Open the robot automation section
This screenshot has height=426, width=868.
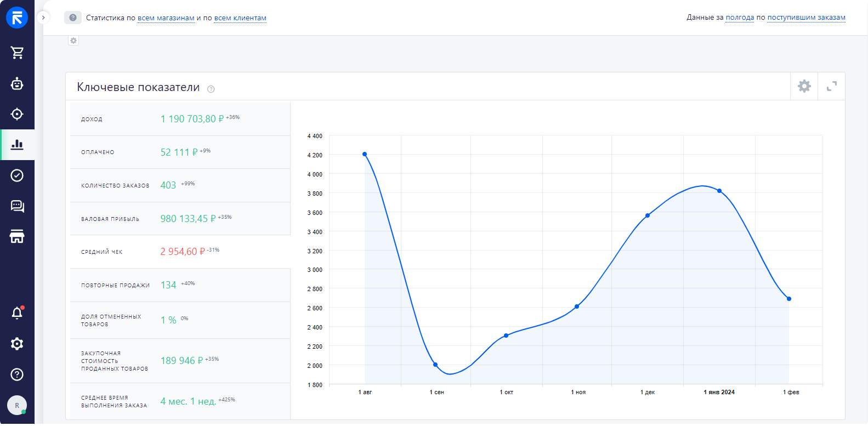point(17,83)
